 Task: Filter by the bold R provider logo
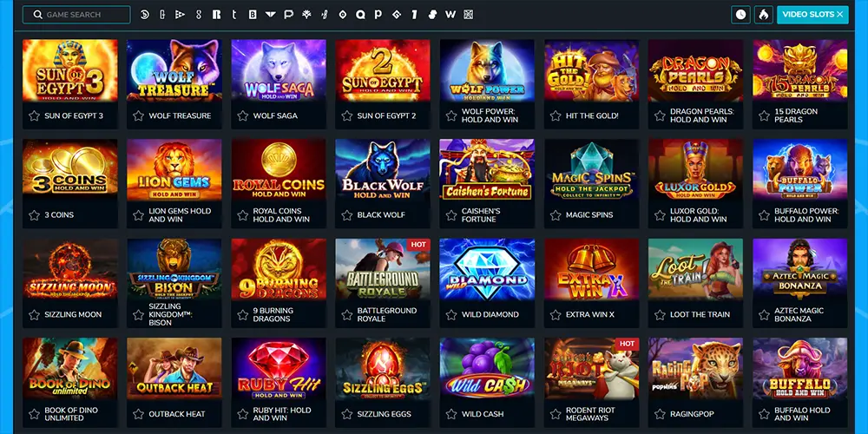(x=216, y=15)
